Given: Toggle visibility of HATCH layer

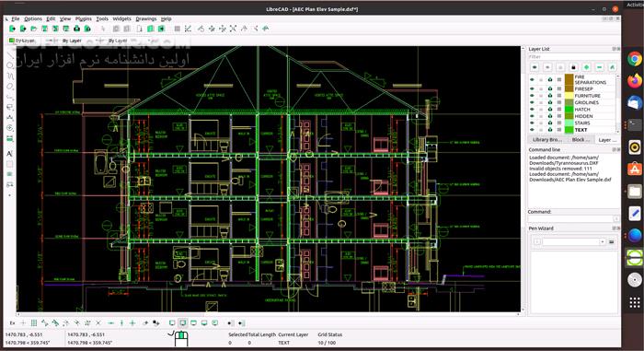Looking at the screenshot, I should (x=533, y=110).
